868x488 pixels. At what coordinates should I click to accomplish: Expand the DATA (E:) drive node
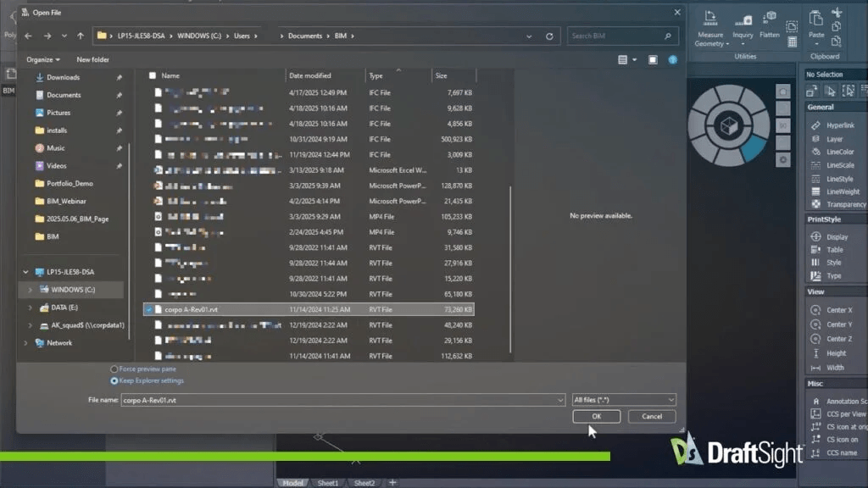[31, 308]
